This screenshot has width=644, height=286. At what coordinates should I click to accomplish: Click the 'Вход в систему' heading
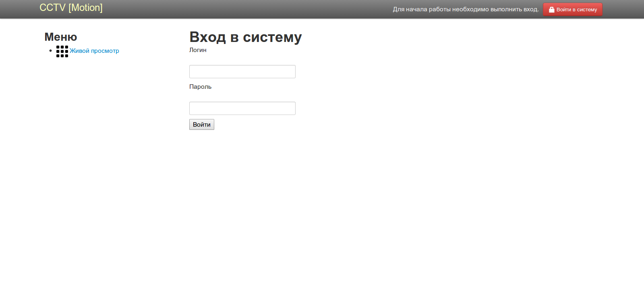(246, 37)
